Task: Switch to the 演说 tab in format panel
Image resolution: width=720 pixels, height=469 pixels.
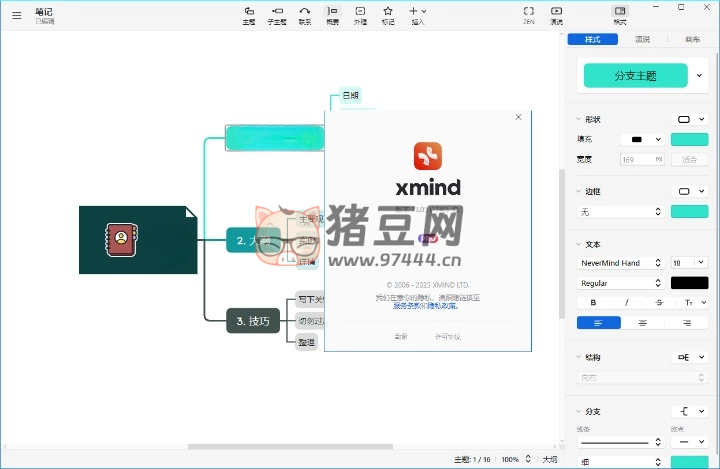Action: [x=642, y=40]
